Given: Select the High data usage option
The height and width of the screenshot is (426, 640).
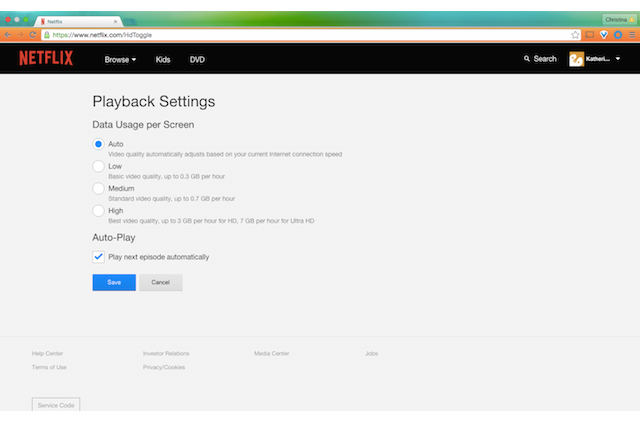Looking at the screenshot, I should [98, 210].
